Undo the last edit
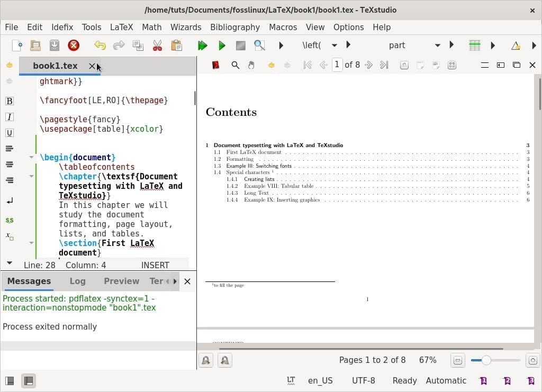The image size is (542, 392). pos(100,45)
